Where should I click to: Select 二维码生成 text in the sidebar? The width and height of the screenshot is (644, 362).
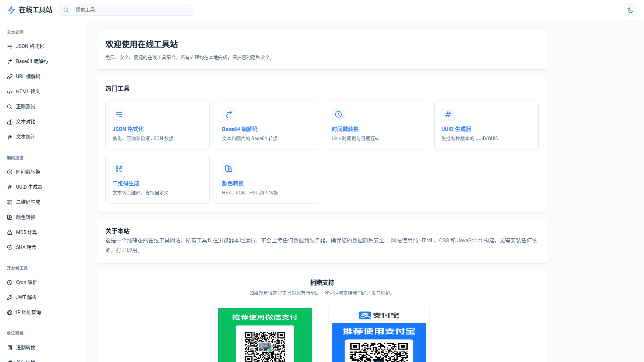click(28, 202)
